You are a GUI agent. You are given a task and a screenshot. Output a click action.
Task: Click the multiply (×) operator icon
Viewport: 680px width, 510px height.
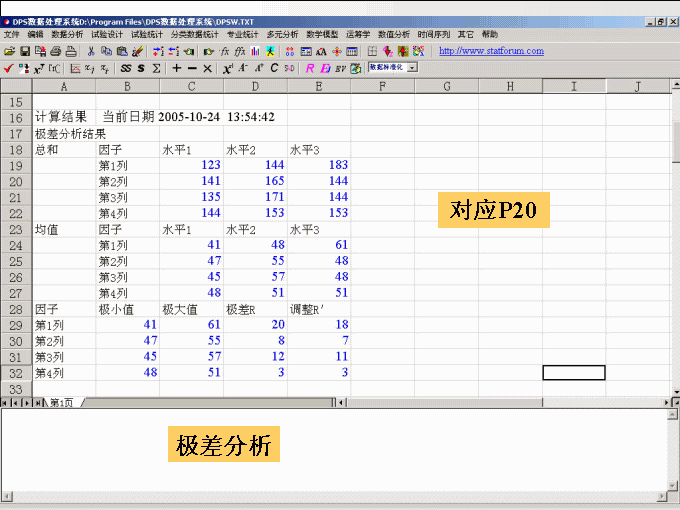point(207,68)
